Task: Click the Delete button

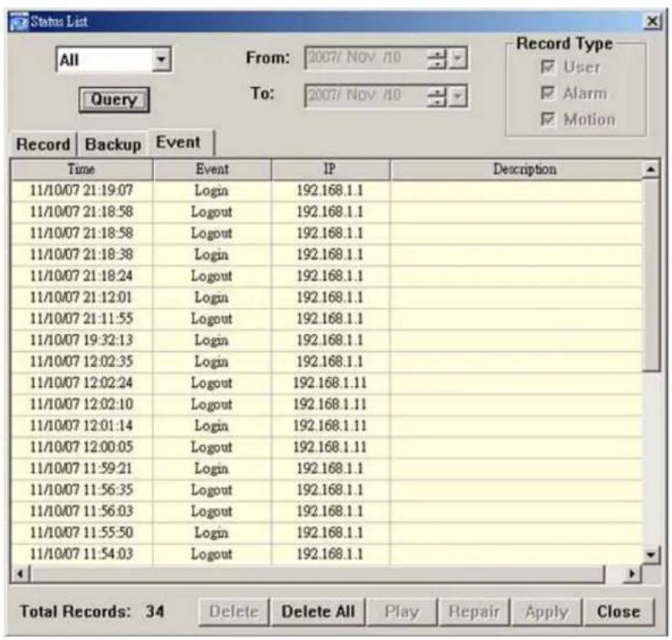Action: pos(234,612)
